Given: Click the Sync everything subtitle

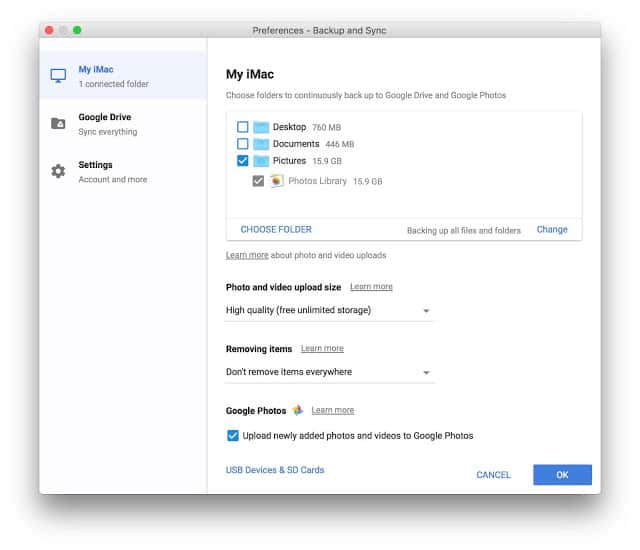Looking at the screenshot, I should (108, 132).
